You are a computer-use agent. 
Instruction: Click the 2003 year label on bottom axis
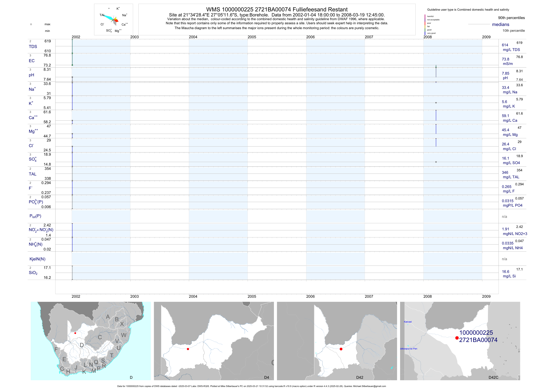[x=134, y=296]
